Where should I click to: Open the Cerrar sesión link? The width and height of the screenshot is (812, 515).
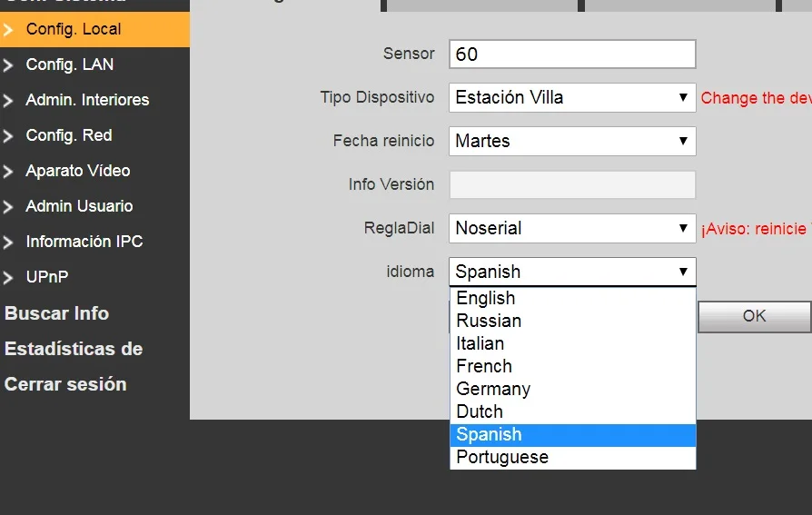click(x=65, y=384)
